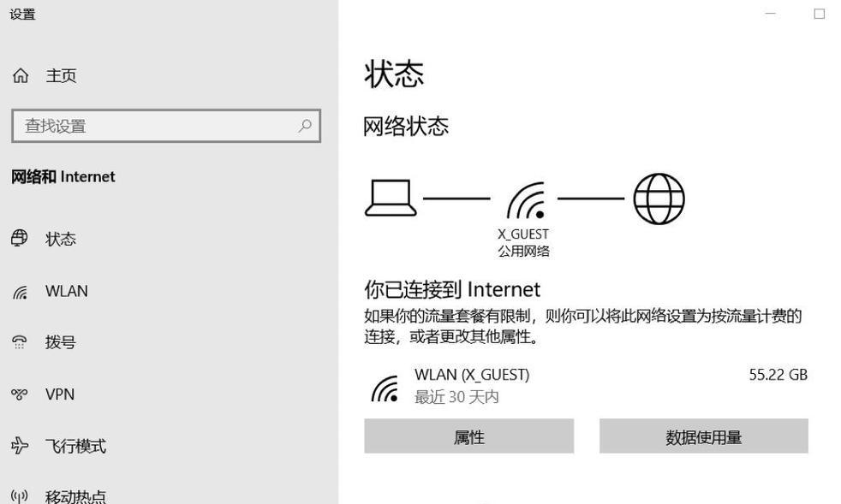
Task: Open the 状态 sidebar item
Action: coord(61,239)
